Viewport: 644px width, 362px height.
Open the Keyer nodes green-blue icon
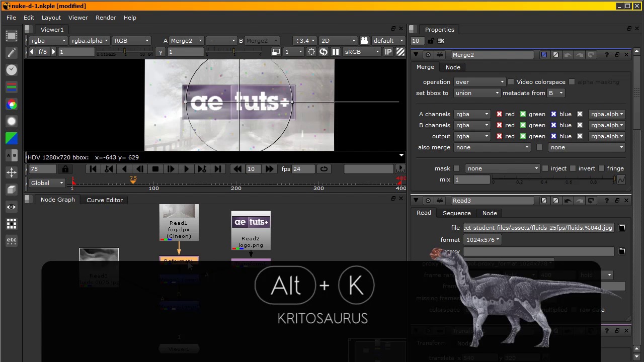(x=12, y=138)
